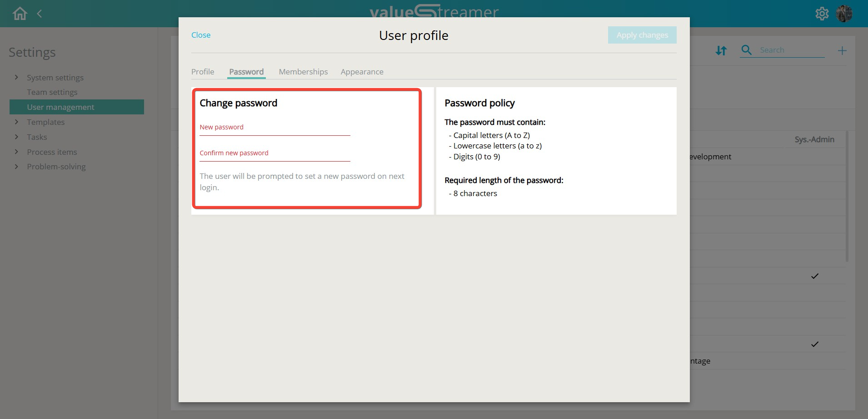The image size is (868, 419).
Task: Open the settings gear menu
Action: 823,13
